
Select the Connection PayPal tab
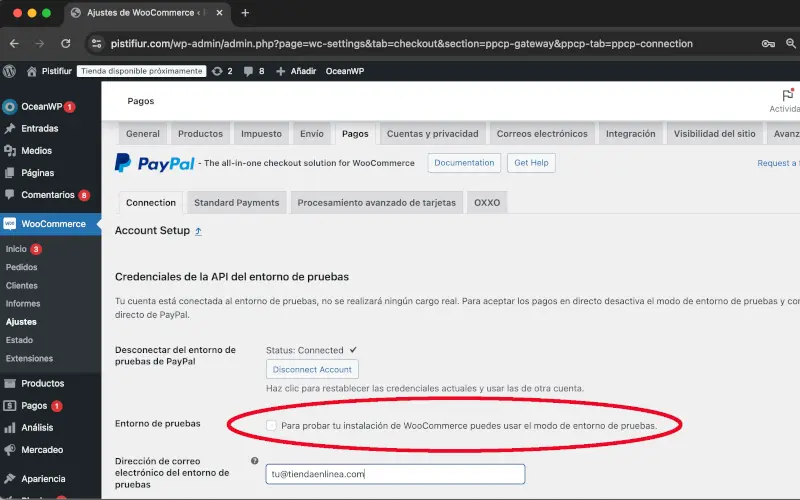point(151,203)
